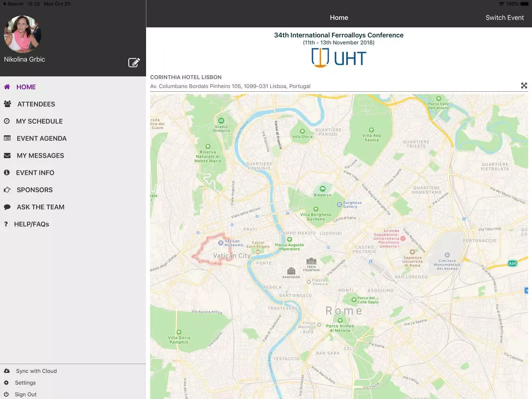Tap Sign Out label
The width and height of the screenshot is (532, 399).
[25, 394]
